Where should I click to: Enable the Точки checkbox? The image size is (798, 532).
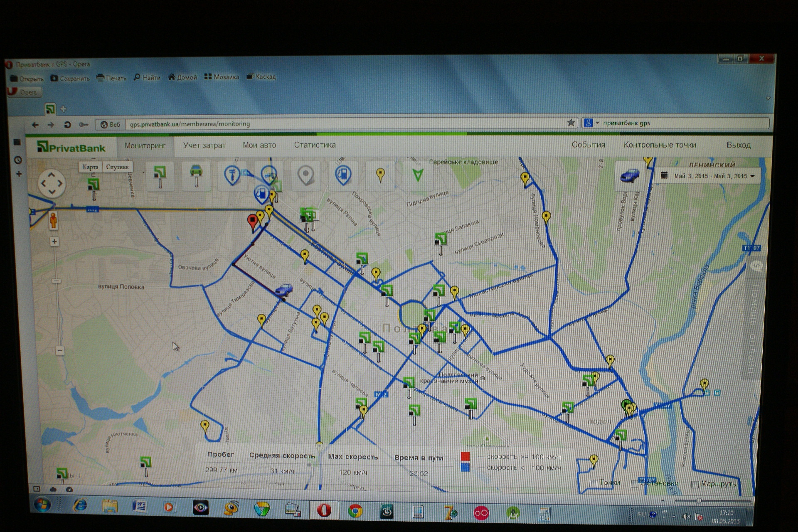point(594,483)
